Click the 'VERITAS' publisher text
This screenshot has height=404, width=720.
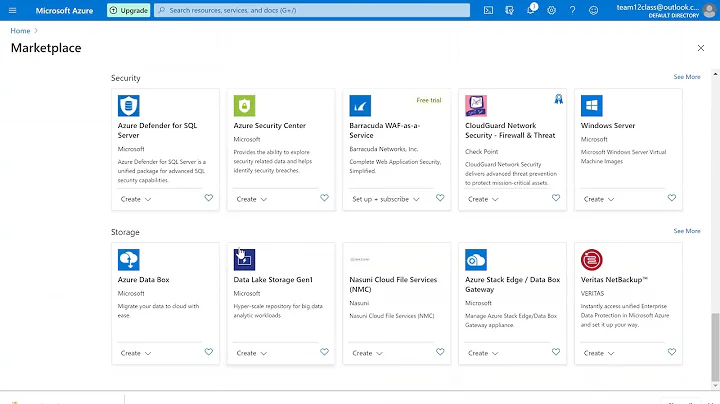coord(592,293)
